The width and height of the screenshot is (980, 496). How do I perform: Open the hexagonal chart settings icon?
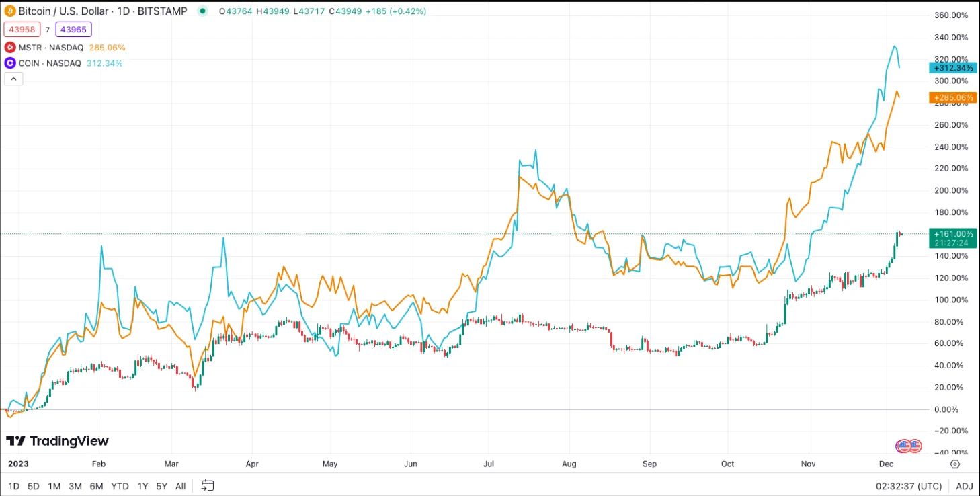(x=955, y=464)
